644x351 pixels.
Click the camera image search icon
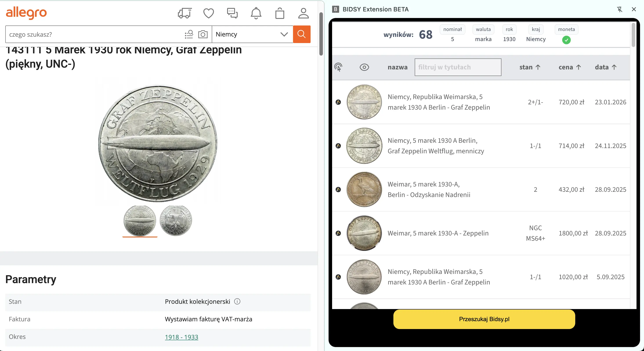[x=203, y=34]
